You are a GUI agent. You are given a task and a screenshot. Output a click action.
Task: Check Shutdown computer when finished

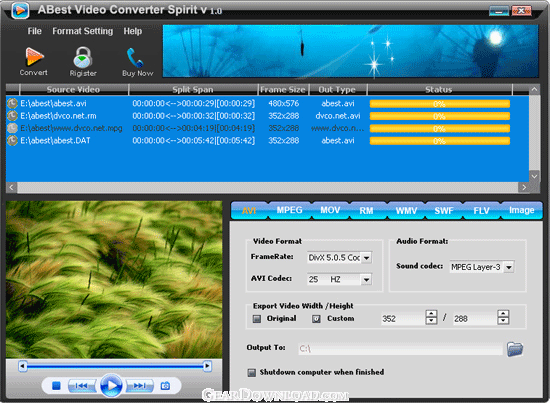(x=251, y=372)
